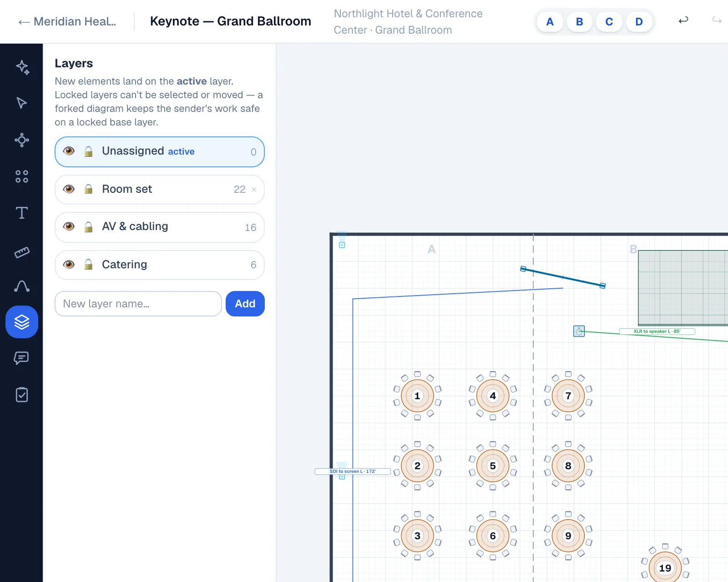Select round table 5
The width and height of the screenshot is (728, 582).
point(493,466)
